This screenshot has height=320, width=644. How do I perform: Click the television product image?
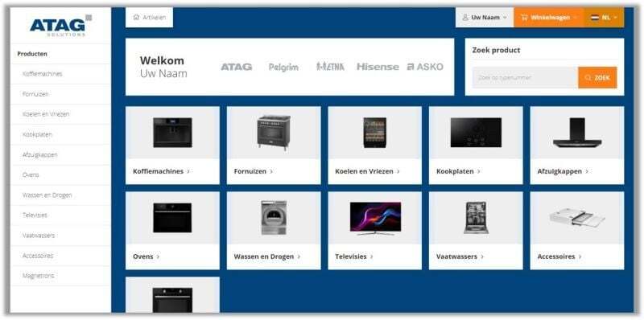pyautogui.click(x=375, y=218)
